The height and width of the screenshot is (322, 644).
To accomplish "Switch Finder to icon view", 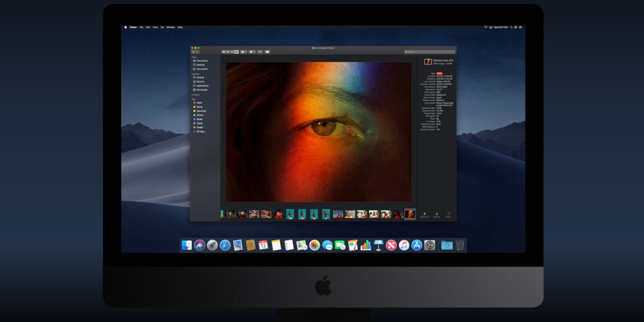I will [224, 52].
